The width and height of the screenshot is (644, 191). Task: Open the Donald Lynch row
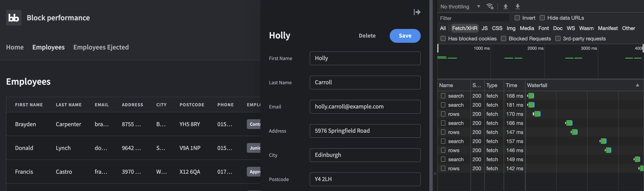point(133,148)
